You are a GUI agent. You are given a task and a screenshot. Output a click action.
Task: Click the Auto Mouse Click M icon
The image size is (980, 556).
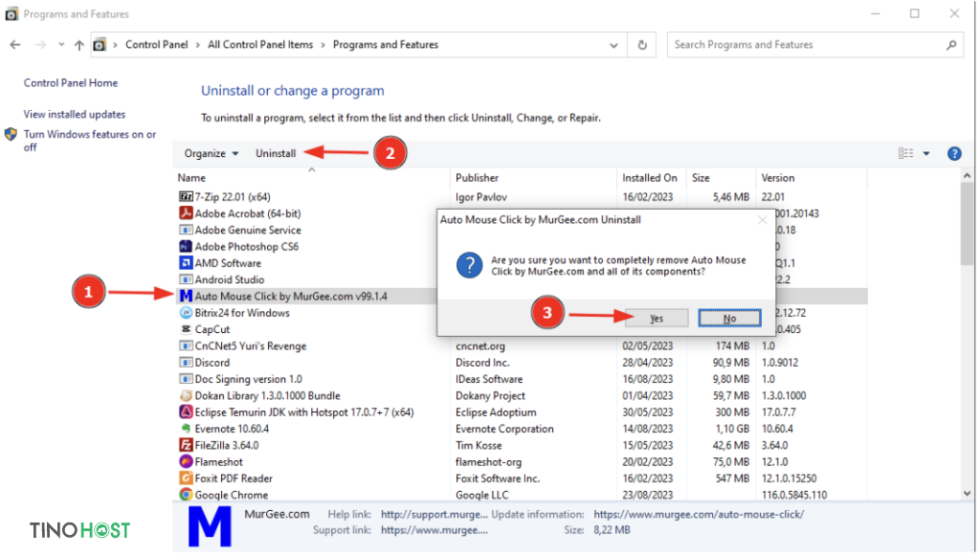186,296
